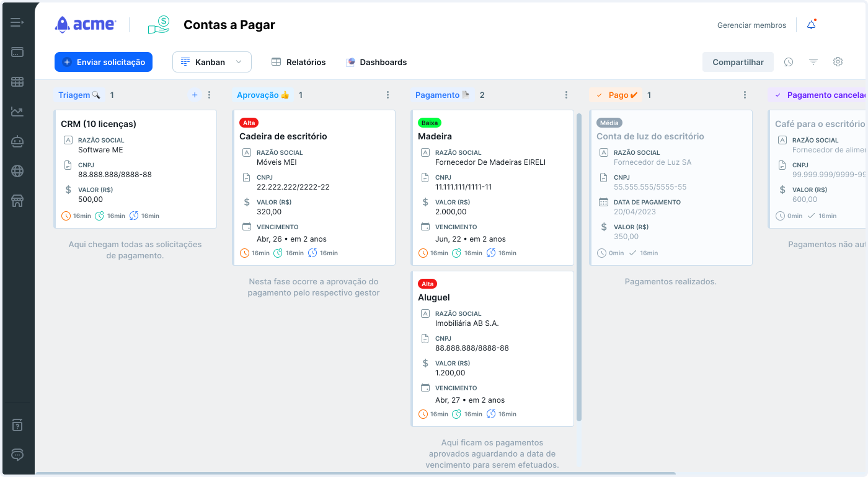Add a card with Triagem plus icon
The image size is (868, 477).
tap(195, 95)
